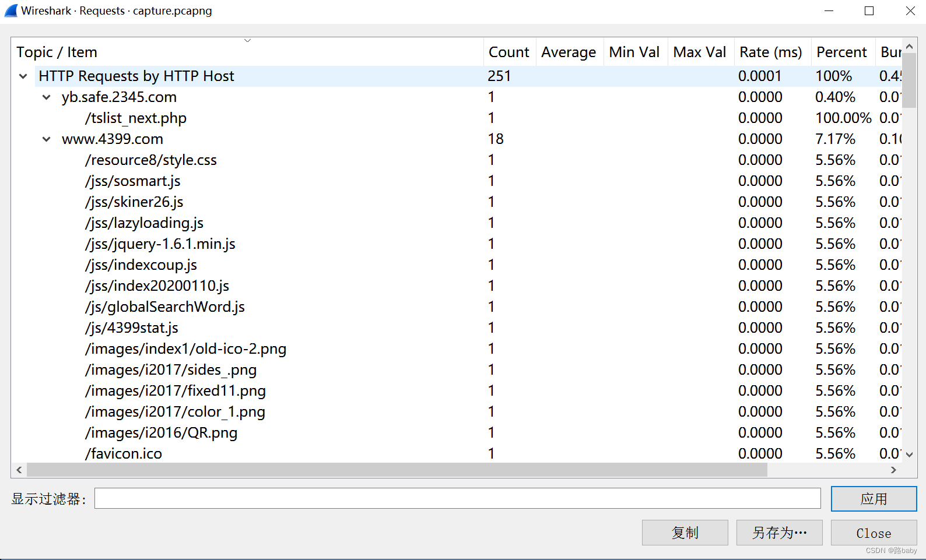Click the horizontal scrollbar thumb
This screenshot has height=560, width=926.
397,470
